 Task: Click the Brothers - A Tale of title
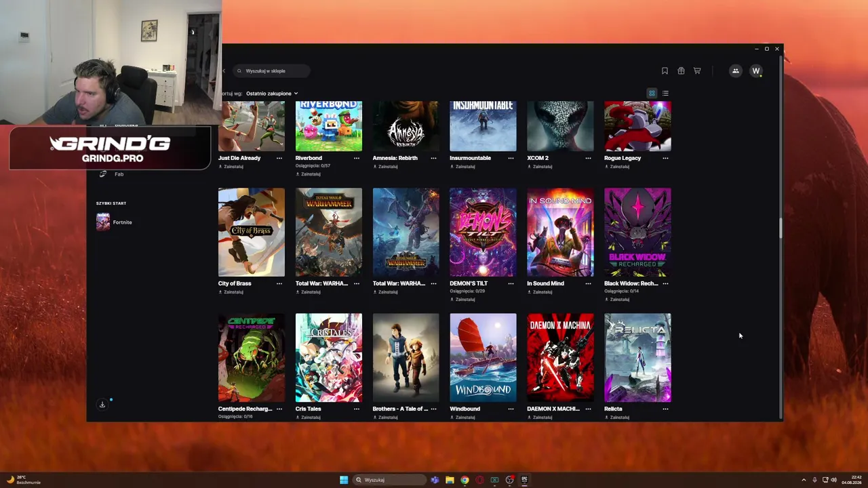(400, 409)
